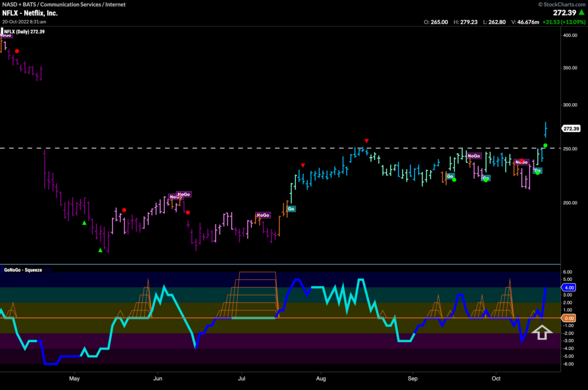Screen dimensions: 588x390
Task: Click the green circle above the dashed line
Action: pos(545,145)
